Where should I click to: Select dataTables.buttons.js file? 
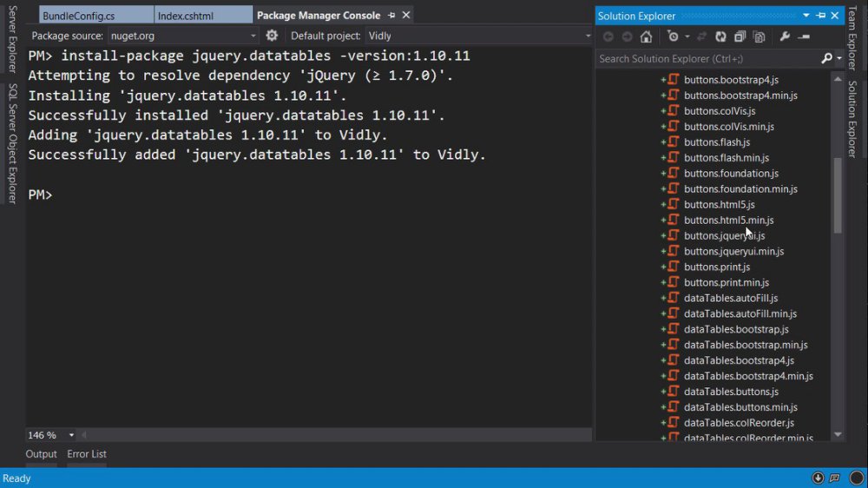pos(731,391)
